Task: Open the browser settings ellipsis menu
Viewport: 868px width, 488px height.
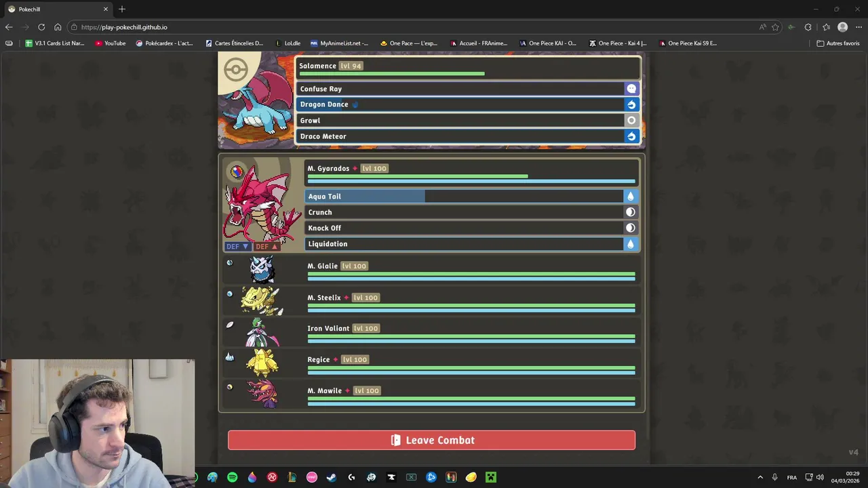Action: [x=859, y=27]
